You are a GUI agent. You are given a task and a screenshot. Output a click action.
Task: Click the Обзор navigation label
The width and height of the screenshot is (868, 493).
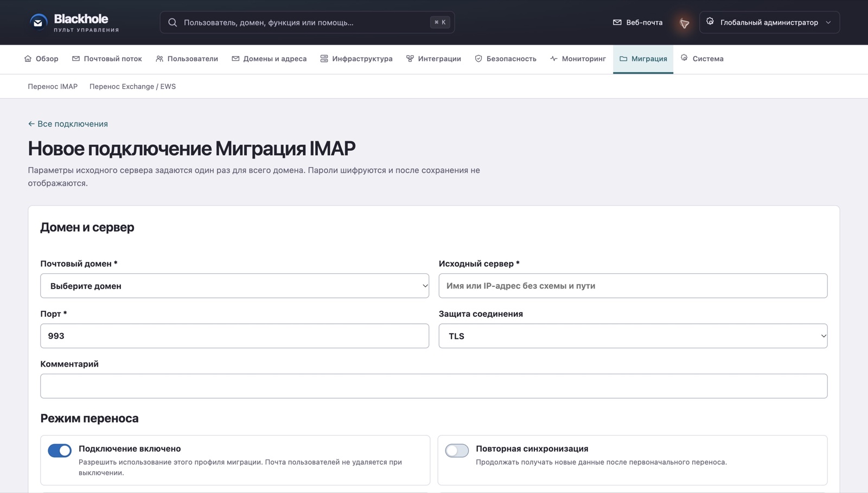pos(47,59)
